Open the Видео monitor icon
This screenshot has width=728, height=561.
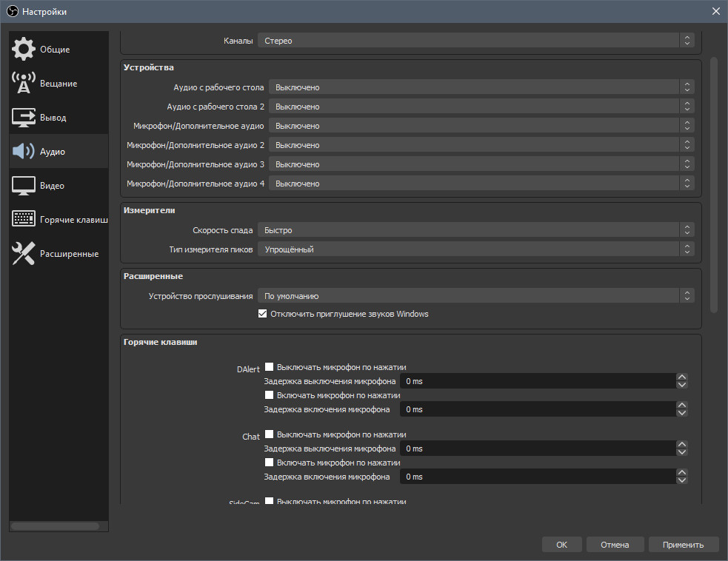(23, 186)
